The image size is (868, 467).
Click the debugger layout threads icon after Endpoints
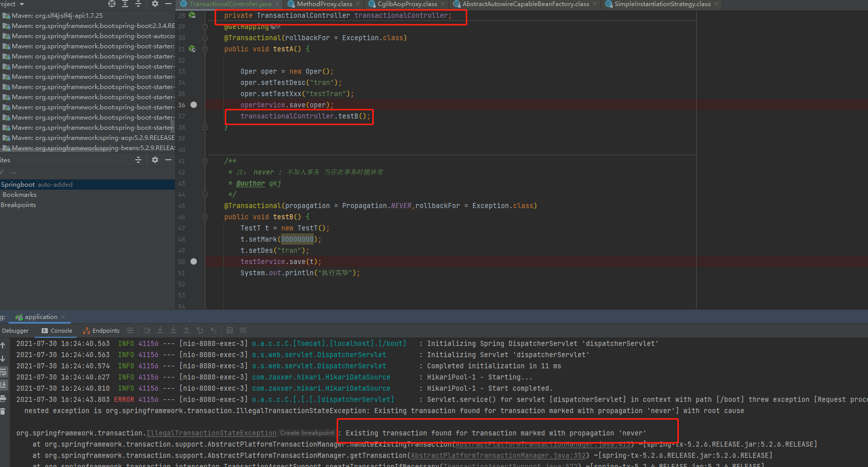pyautogui.click(x=130, y=330)
